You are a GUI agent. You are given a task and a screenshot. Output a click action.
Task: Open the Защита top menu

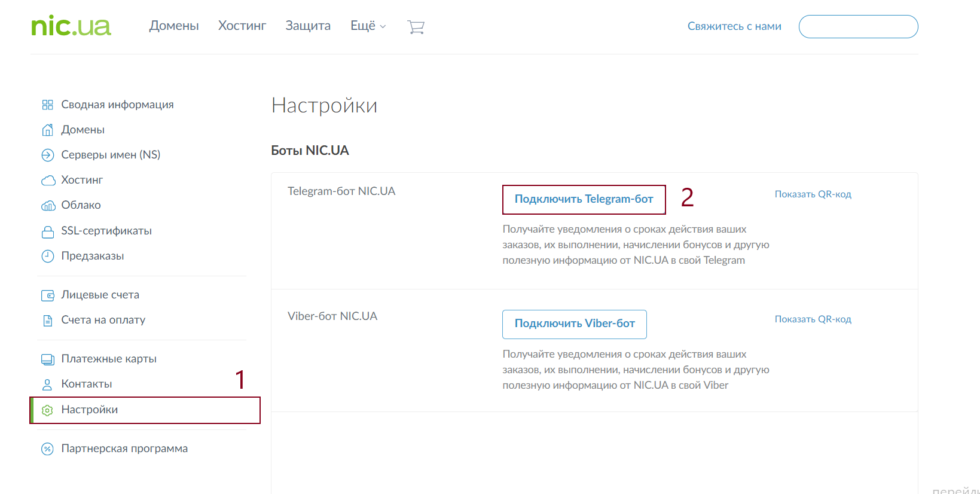click(308, 26)
